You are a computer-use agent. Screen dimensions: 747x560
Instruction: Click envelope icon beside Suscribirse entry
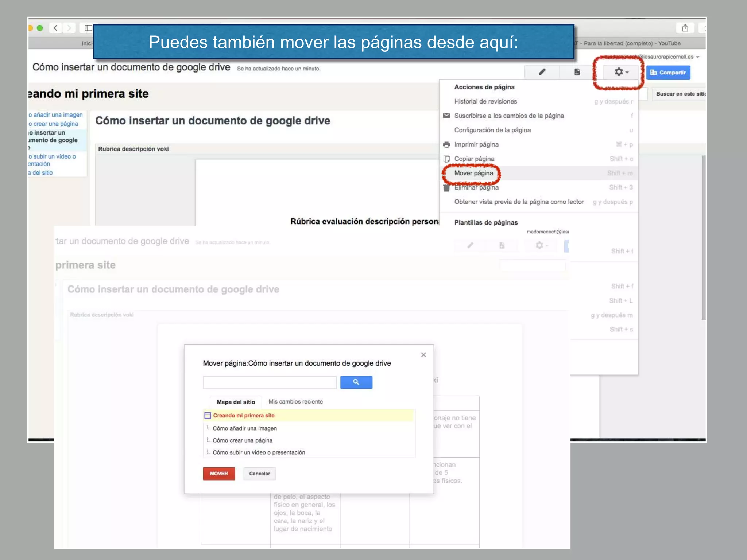[x=446, y=116]
